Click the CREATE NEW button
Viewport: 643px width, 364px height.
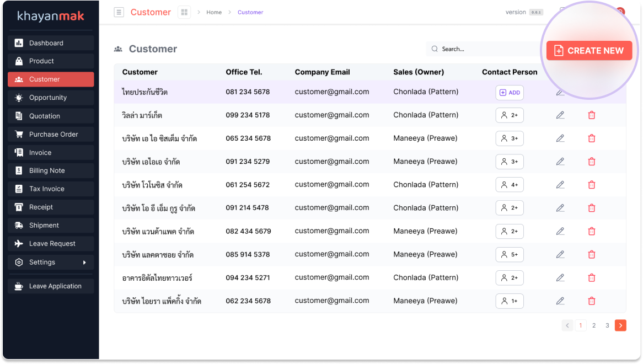(589, 51)
